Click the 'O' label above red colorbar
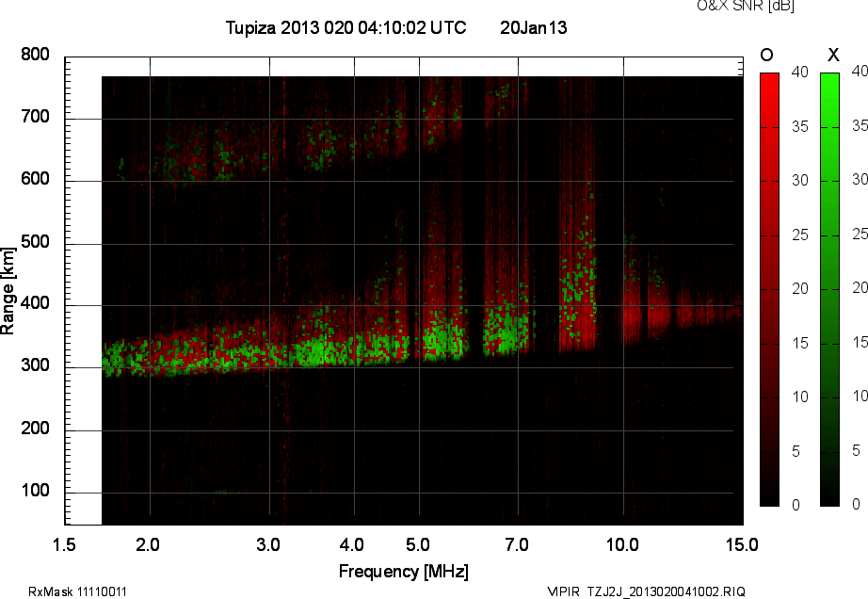Image resolution: width=868 pixels, height=599 pixels. tap(767, 55)
